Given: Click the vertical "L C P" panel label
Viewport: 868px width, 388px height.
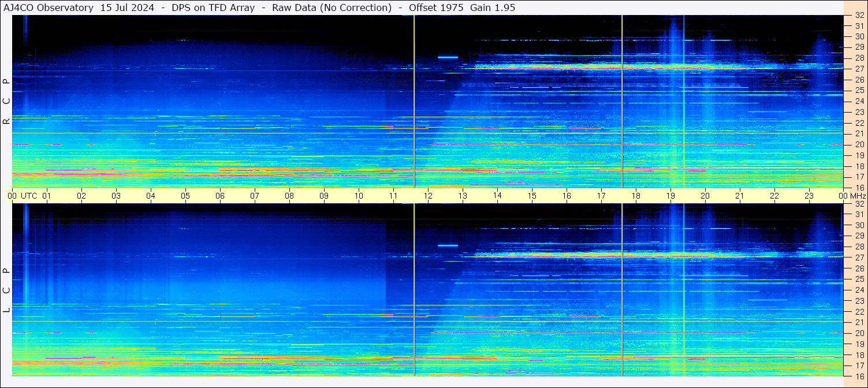Looking at the screenshot, I should tap(6, 290).
